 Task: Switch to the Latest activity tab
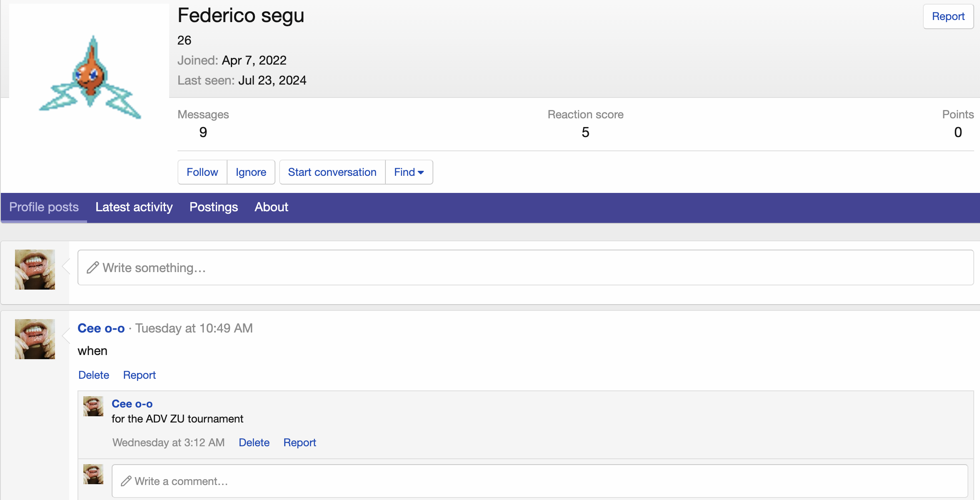(134, 207)
